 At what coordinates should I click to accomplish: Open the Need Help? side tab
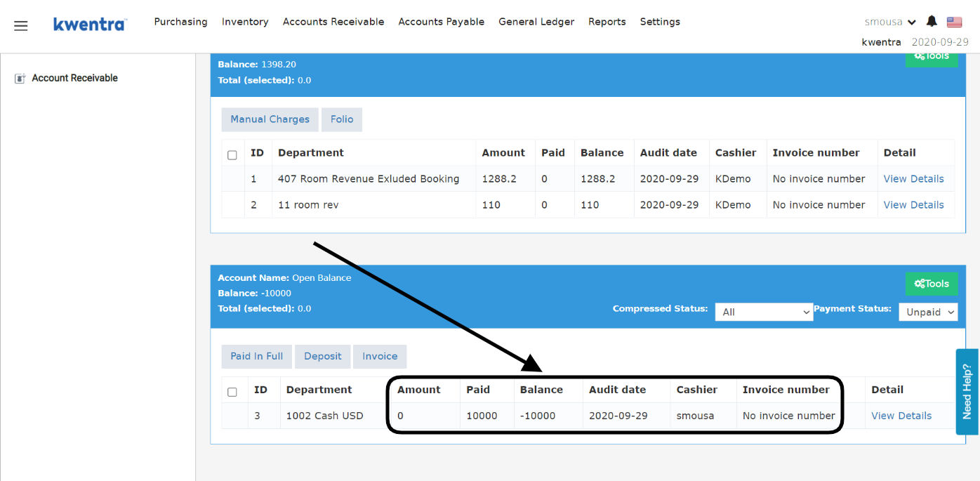(967, 392)
